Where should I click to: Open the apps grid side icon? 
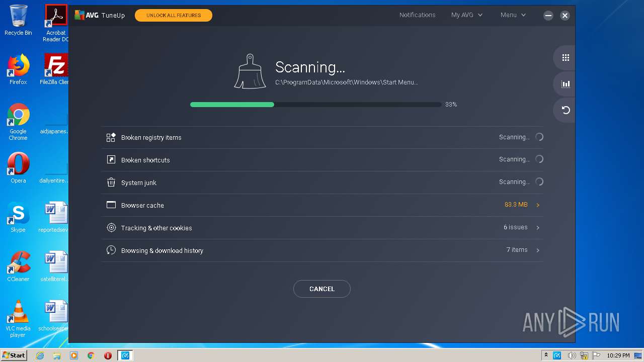[566, 58]
